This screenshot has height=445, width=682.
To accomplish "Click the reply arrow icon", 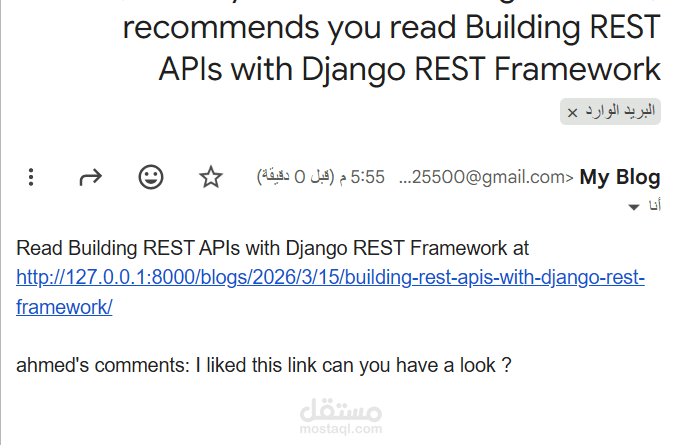I will click(90, 177).
